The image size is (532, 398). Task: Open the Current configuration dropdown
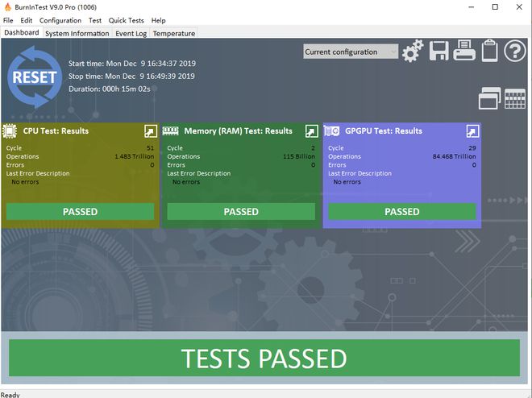coord(351,52)
